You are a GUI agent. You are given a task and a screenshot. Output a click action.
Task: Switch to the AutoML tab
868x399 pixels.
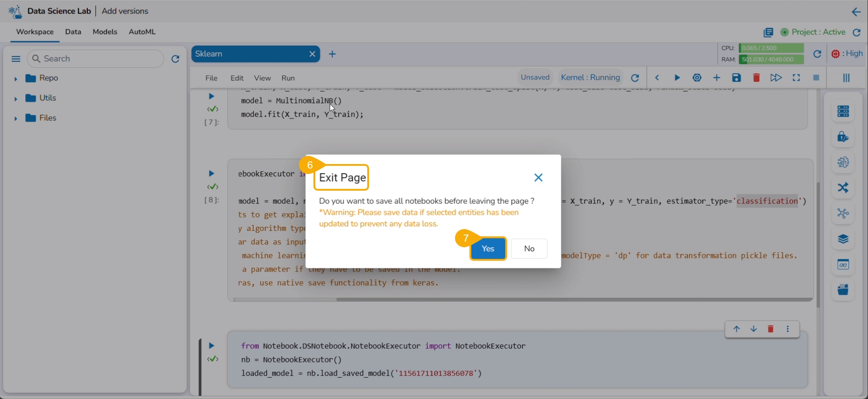[142, 32]
